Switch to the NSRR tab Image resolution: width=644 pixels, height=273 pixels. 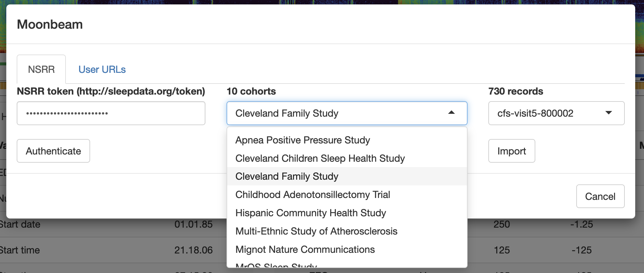coord(41,69)
